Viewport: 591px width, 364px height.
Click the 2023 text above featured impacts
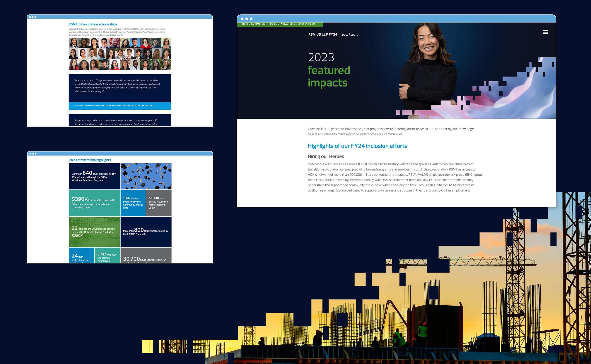(321, 57)
